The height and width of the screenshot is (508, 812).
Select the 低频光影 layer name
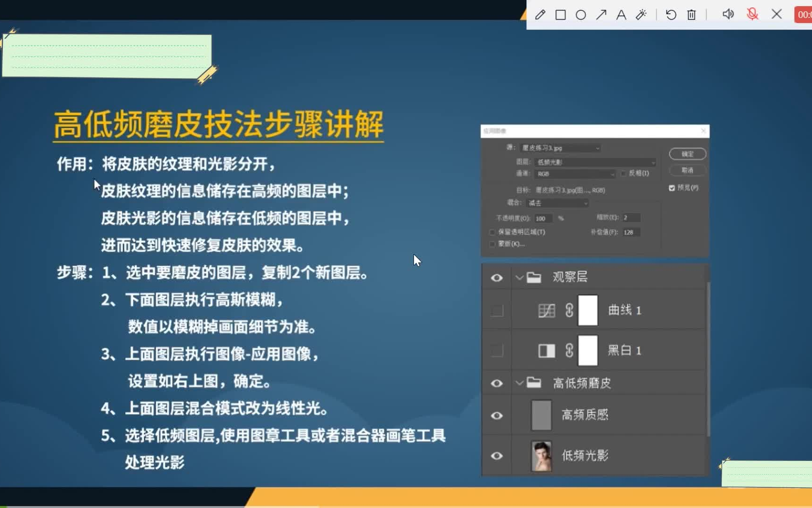pos(585,455)
